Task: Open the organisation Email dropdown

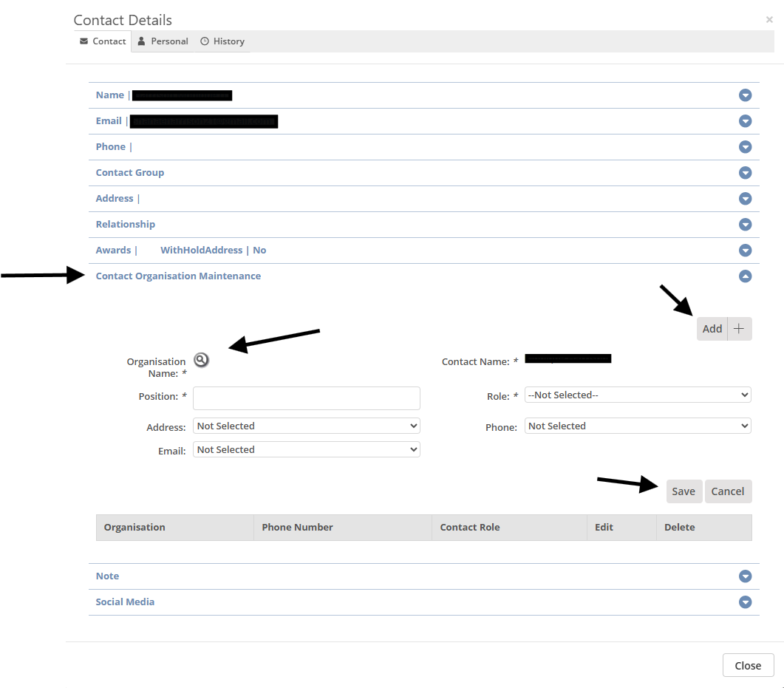Action: [x=306, y=450]
